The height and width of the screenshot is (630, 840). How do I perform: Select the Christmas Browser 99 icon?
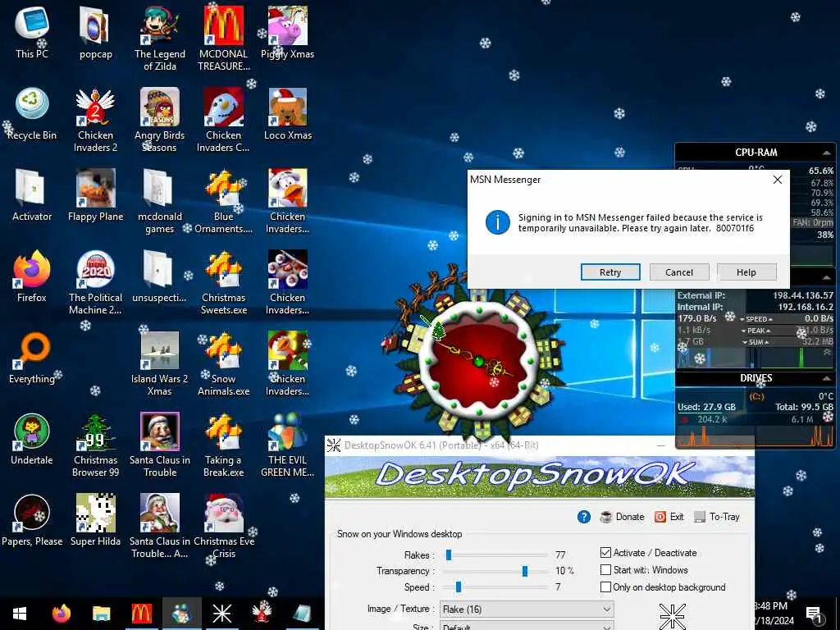(95, 445)
